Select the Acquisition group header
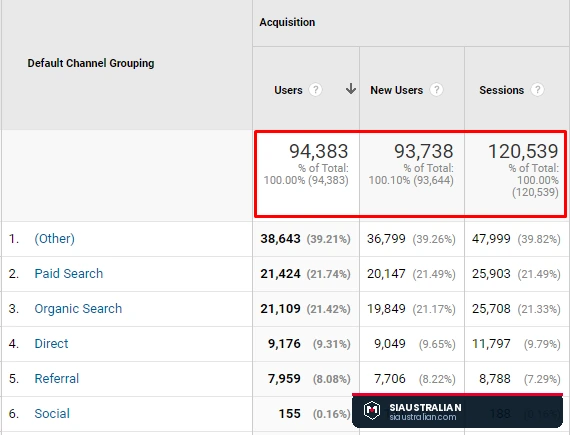Viewport: 570px width, 435px height. pyautogui.click(x=287, y=22)
